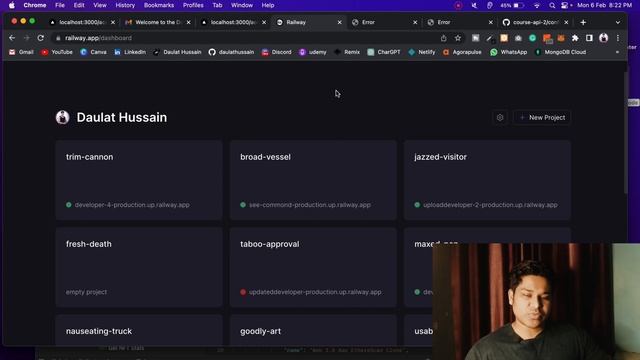Open the jazzed-visitor project card

(487, 180)
